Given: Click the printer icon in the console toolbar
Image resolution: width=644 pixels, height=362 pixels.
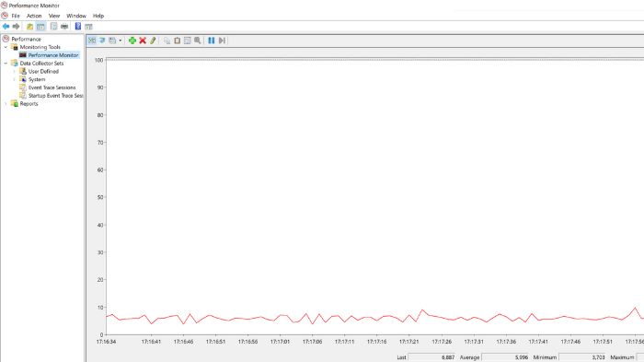Looking at the screenshot, I should coord(64,27).
